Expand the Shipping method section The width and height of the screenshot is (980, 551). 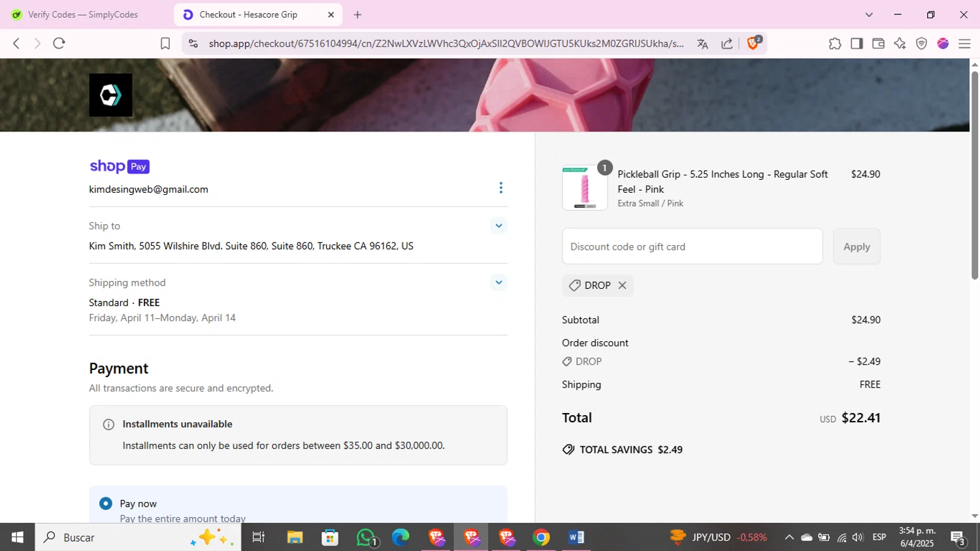click(498, 283)
